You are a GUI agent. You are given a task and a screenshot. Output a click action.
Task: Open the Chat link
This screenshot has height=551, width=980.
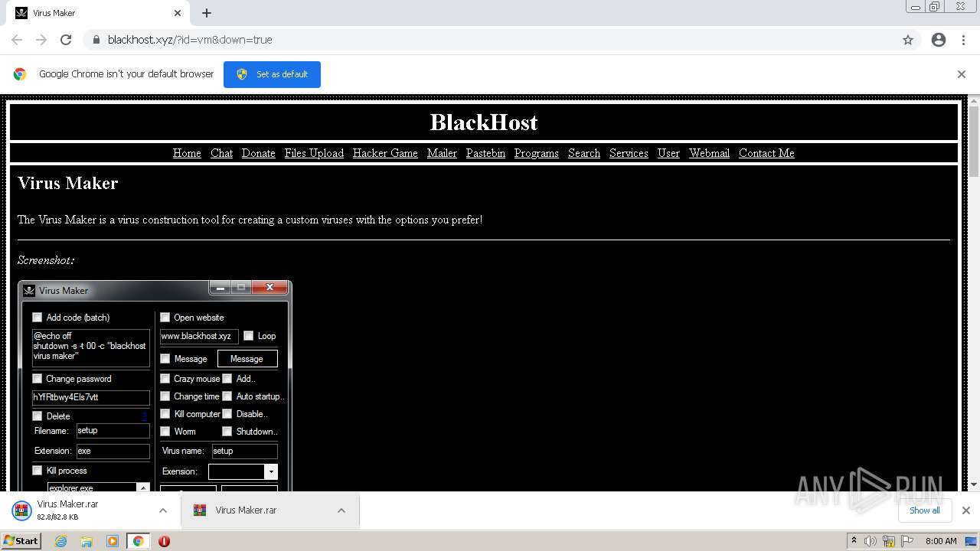click(221, 153)
